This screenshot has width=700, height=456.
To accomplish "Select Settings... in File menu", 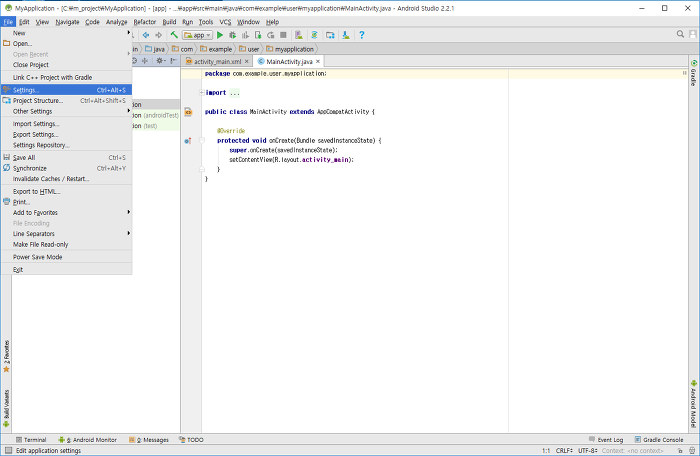I will pos(66,90).
